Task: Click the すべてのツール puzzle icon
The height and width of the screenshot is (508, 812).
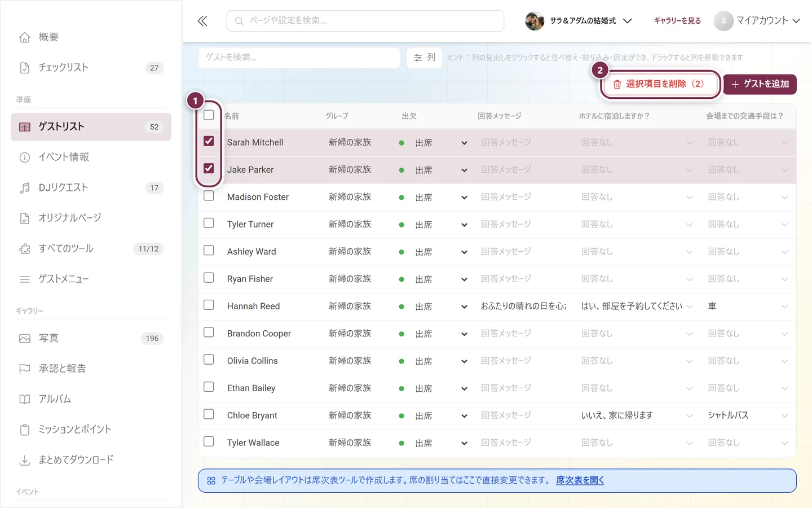Action: point(25,249)
